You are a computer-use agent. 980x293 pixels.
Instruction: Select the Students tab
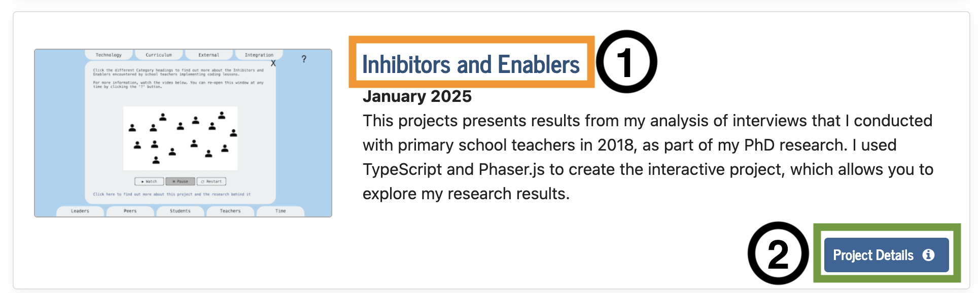[x=180, y=211]
